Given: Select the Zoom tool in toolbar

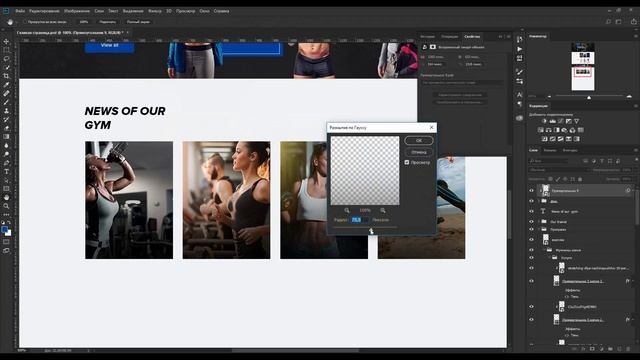Looking at the screenshot, I should [x=6, y=206].
